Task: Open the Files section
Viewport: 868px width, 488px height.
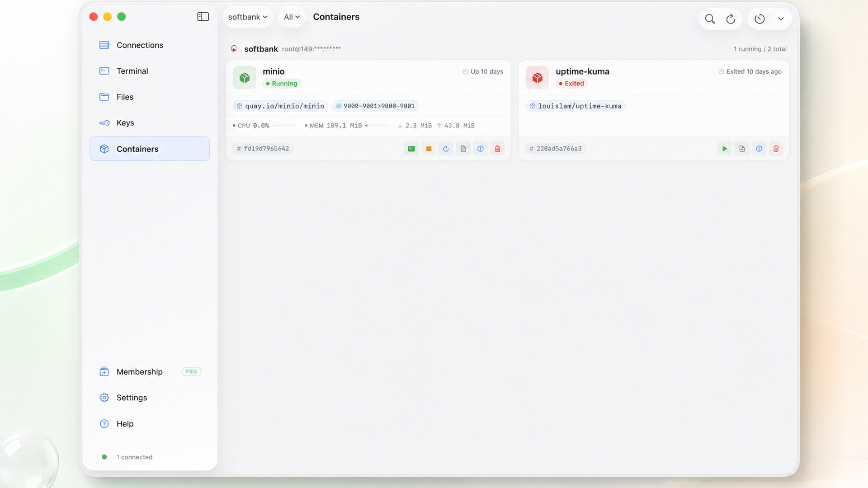Action: click(150, 97)
